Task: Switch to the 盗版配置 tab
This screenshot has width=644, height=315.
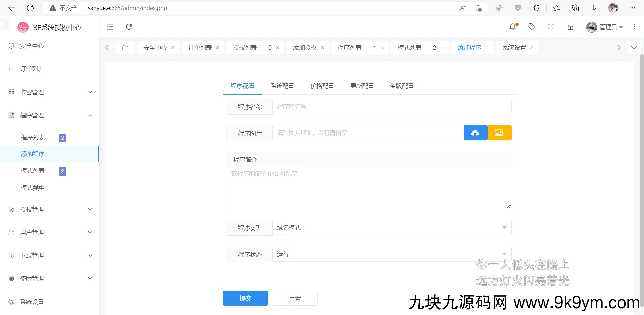Action: (x=401, y=86)
